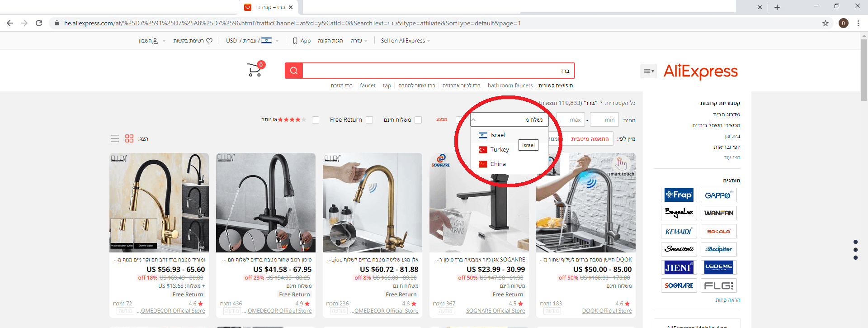868x328 pixels.
Task: Bookmark this page with the star icon
Action: coord(826,23)
